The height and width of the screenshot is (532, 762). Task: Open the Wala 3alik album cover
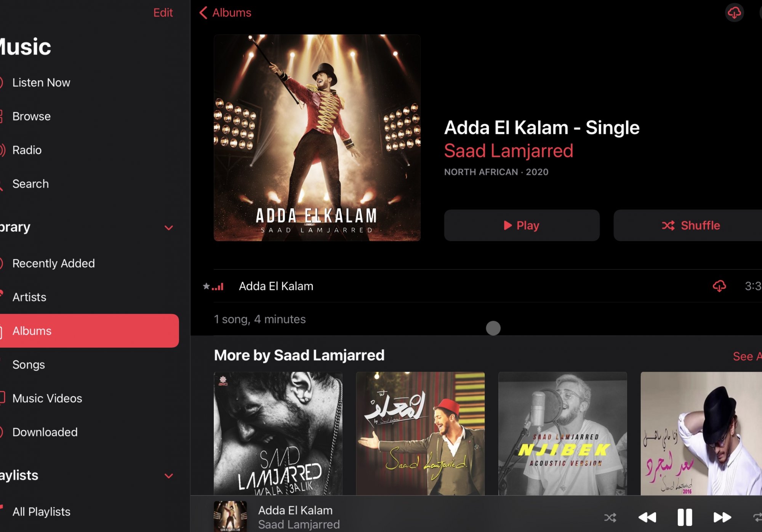pyautogui.click(x=278, y=433)
